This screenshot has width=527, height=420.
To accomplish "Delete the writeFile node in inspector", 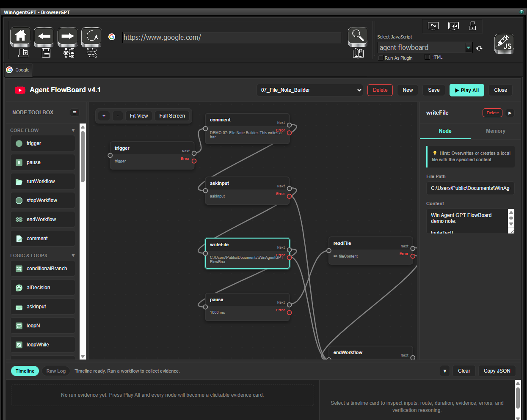I will click(492, 113).
